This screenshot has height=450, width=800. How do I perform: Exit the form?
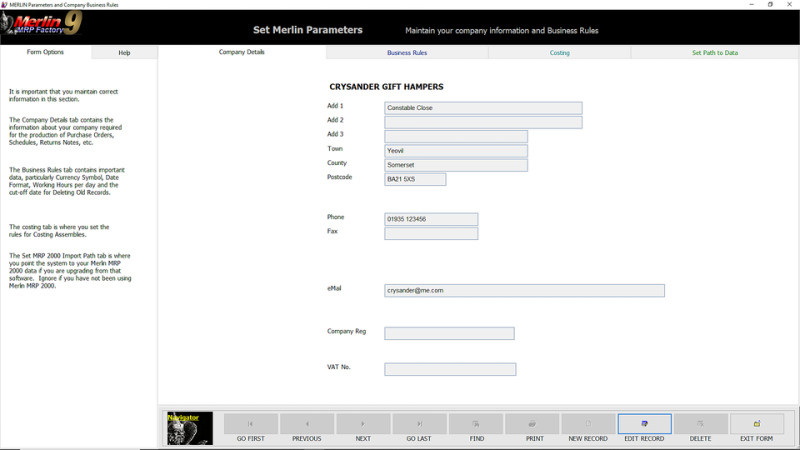point(756,424)
